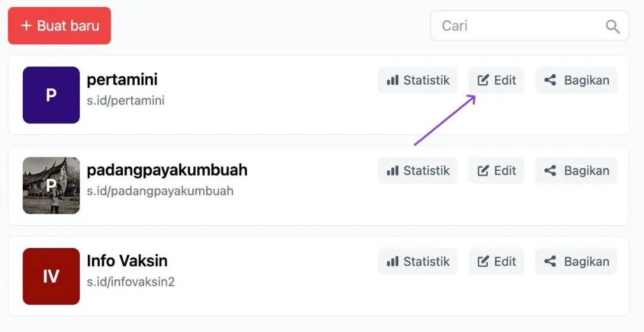The width and height of the screenshot is (644, 332).
Task: Click the magnifying glass search icon
Action: click(612, 26)
